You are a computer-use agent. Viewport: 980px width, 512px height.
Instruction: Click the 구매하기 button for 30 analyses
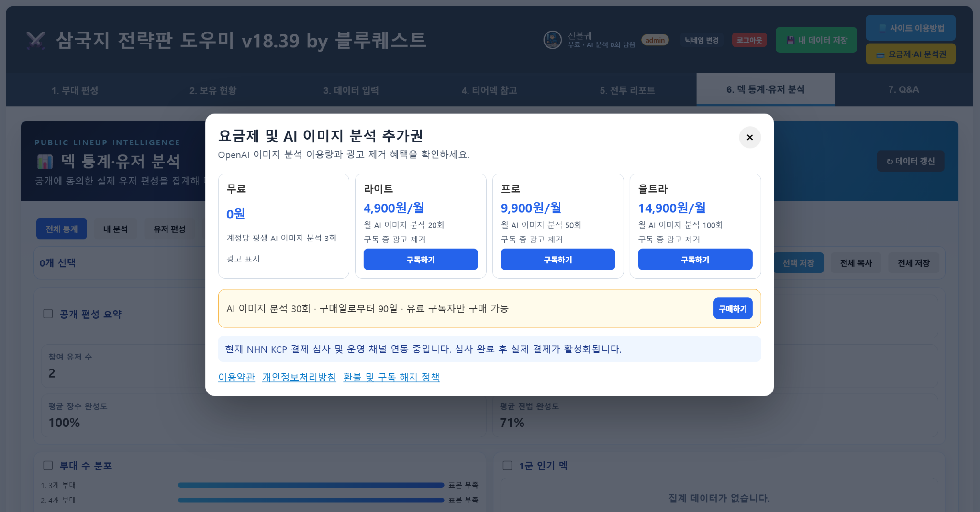click(733, 308)
